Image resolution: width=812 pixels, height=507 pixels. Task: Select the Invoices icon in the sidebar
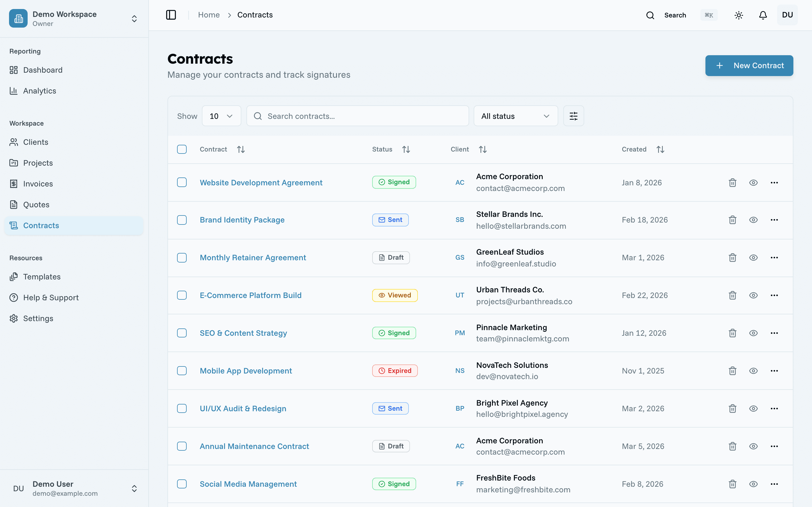pos(14,184)
